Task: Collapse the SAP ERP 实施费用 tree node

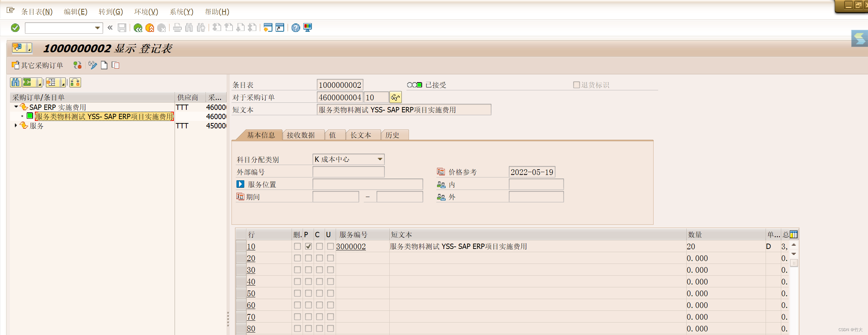Action: 16,107
